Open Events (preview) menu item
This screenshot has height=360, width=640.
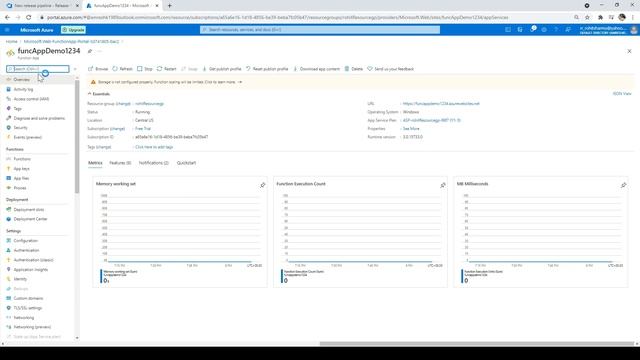pos(27,138)
